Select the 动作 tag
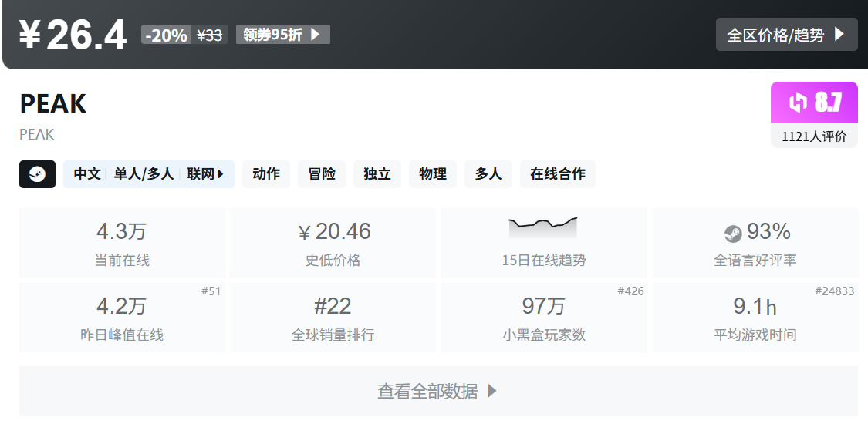This screenshot has width=868, height=434. click(x=266, y=174)
